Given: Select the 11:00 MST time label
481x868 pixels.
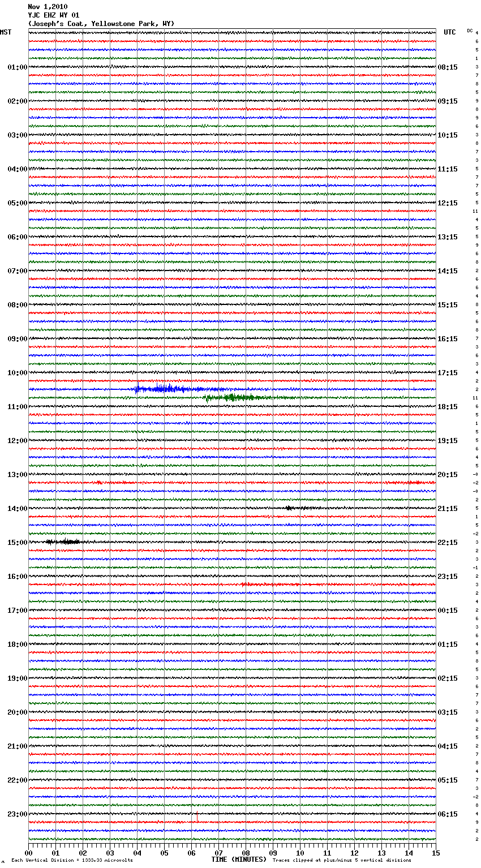Looking at the screenshot, I should (x=17, y=407).
